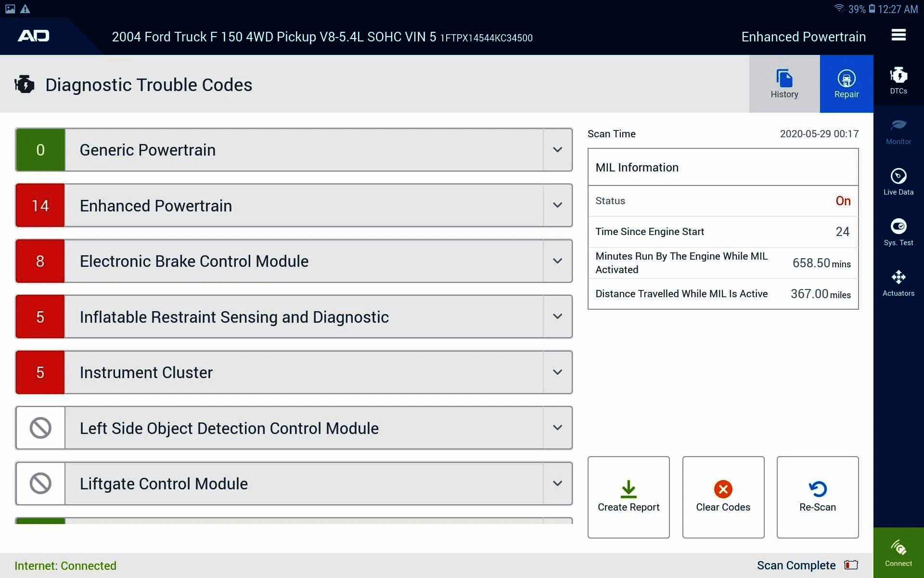
Task: Tap the red 14 code count badge
Action: pyautogui.click(x=40, y=206)
